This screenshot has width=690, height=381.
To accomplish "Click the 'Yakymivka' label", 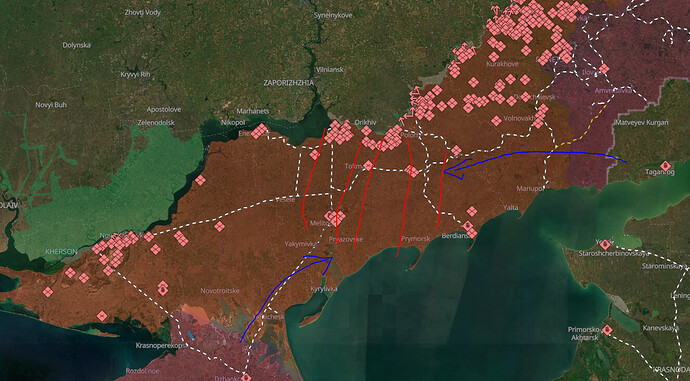I will 301,244.
